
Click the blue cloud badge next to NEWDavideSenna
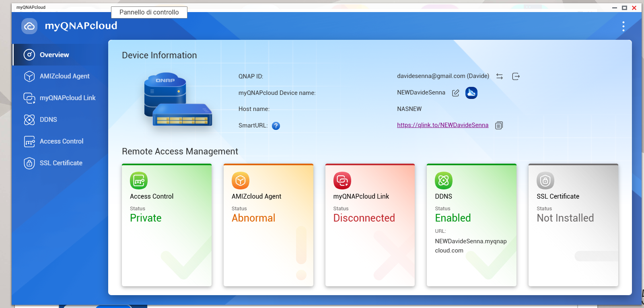coord(471,93)
